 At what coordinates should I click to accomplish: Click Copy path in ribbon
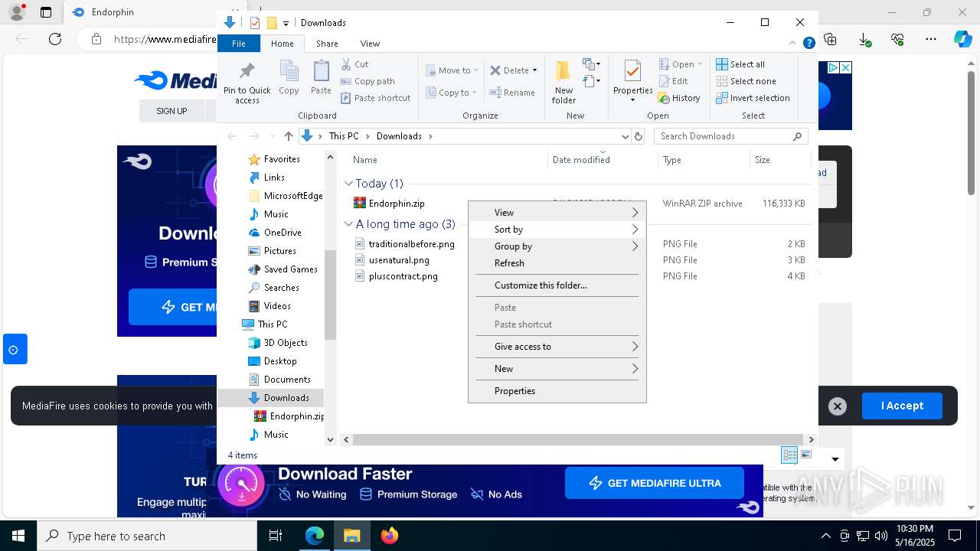coord(367,81)
